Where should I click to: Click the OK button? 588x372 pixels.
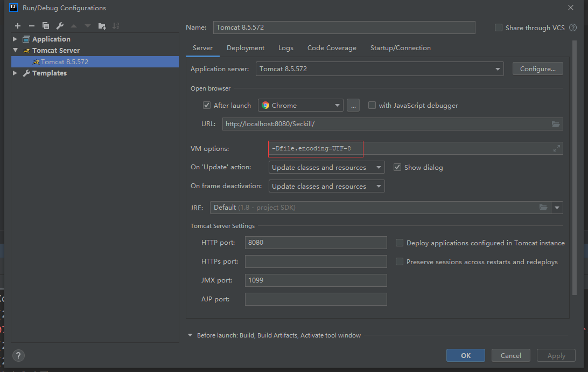coord(465,355)
